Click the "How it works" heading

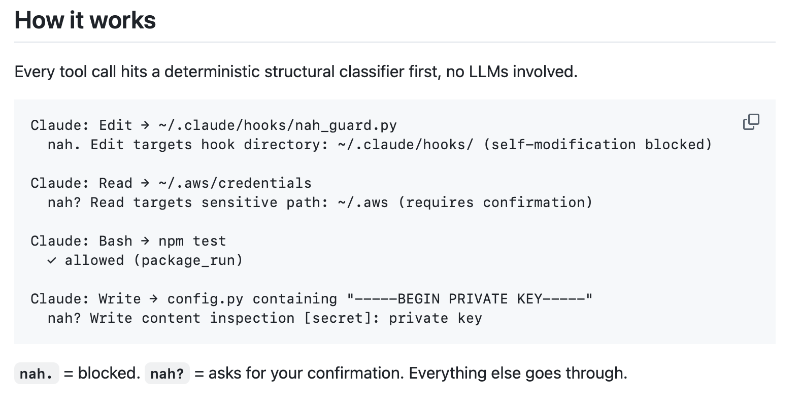tap(85, 19)
